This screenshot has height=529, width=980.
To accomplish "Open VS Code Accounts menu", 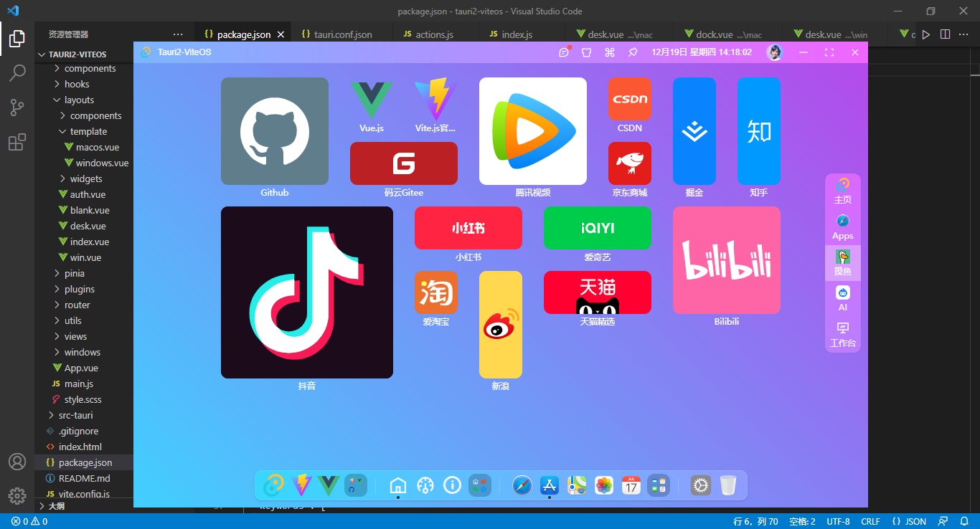I will point(17,462).
